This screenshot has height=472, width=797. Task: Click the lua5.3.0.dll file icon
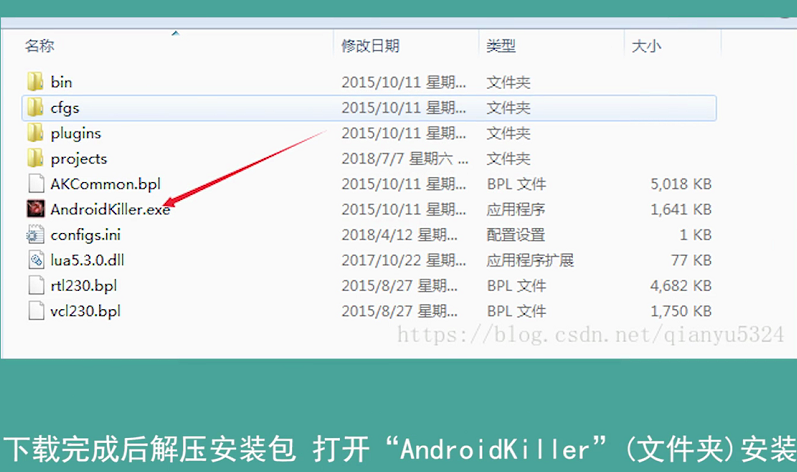(36, 260)
